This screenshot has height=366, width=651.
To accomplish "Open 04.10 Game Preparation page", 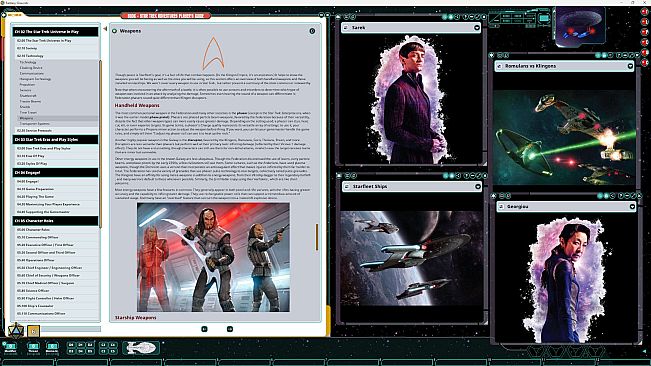I will click(57, 189).
